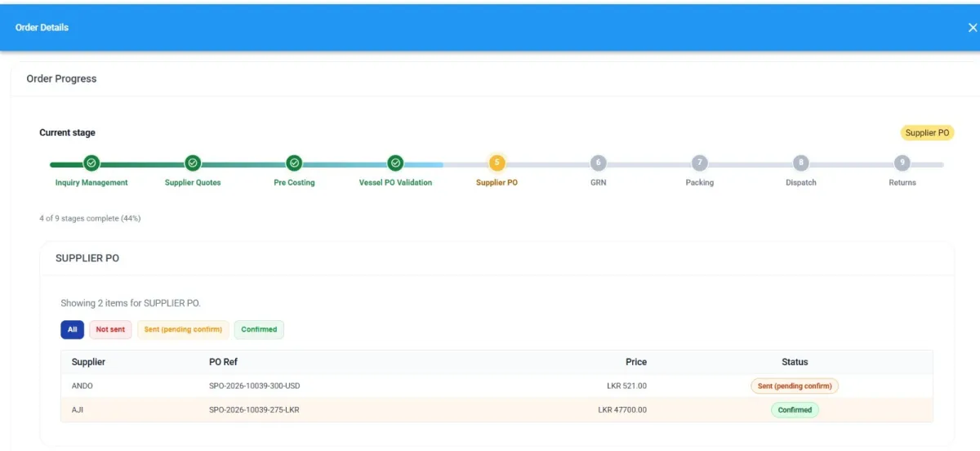Viewport: 980px width, 451px height.
Task: Click the Vessel PO Validation checkmark icon
Action: 395,163
